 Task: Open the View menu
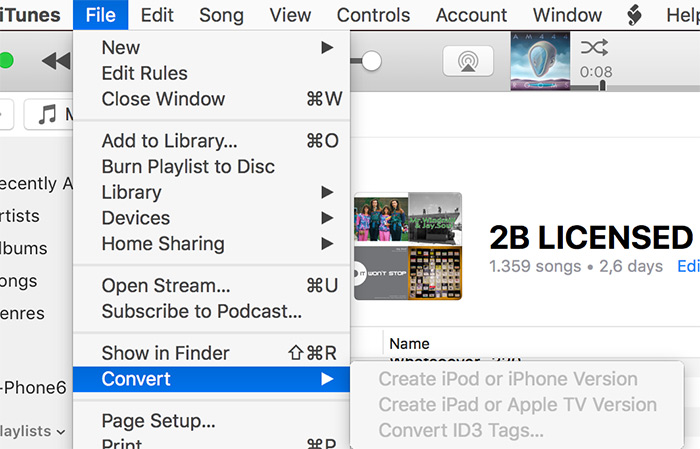point(290,15)
